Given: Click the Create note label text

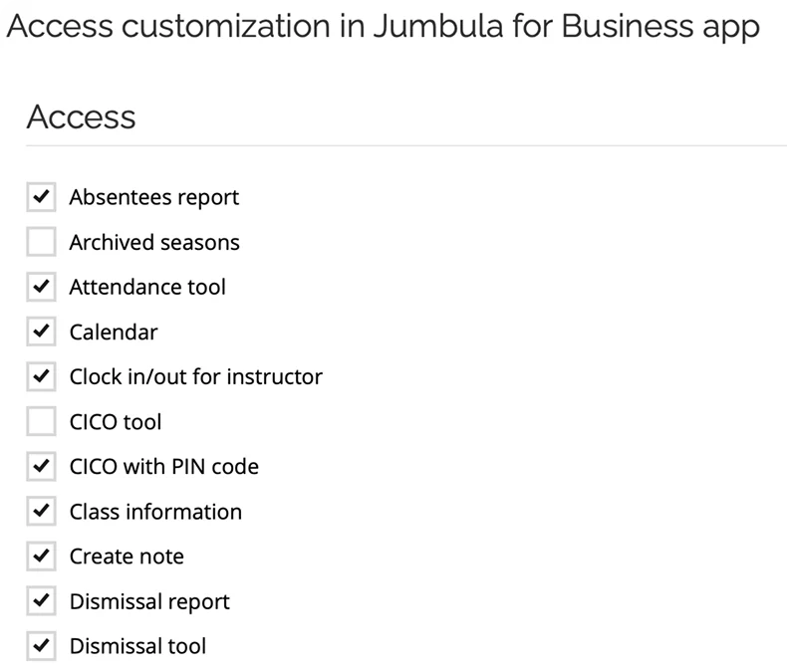Looking at the screenshot, I should (x=127, y=557).
